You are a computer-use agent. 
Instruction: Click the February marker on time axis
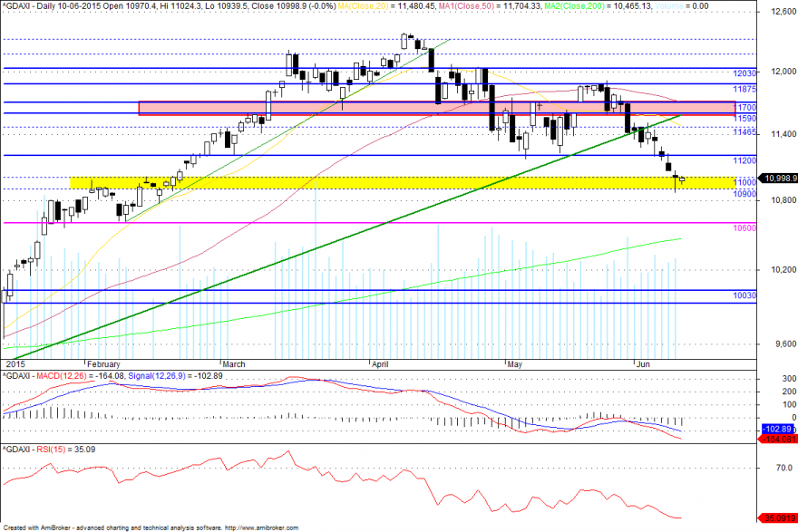103,364
